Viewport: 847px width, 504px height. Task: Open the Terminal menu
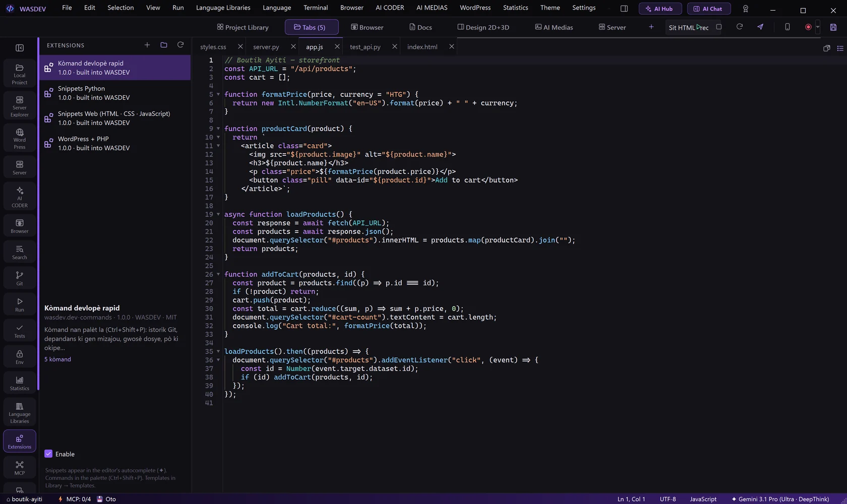tap(316, 8)
